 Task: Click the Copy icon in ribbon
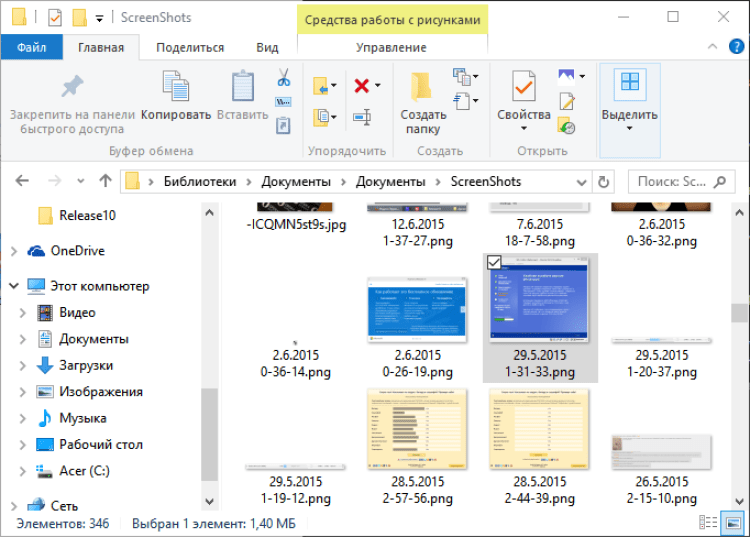176,86
